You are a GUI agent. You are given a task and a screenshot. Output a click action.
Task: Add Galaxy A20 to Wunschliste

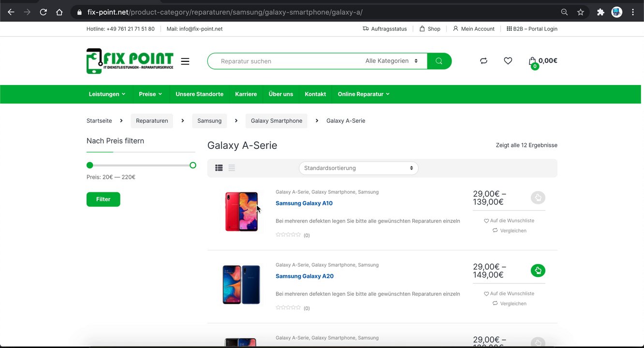(509, 294)
